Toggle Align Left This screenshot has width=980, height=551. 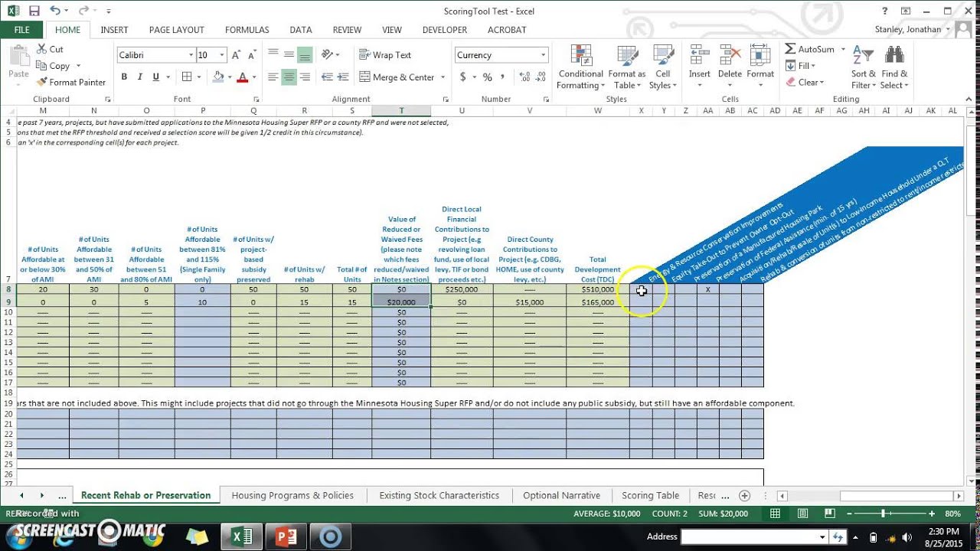(x=273, y=77)
